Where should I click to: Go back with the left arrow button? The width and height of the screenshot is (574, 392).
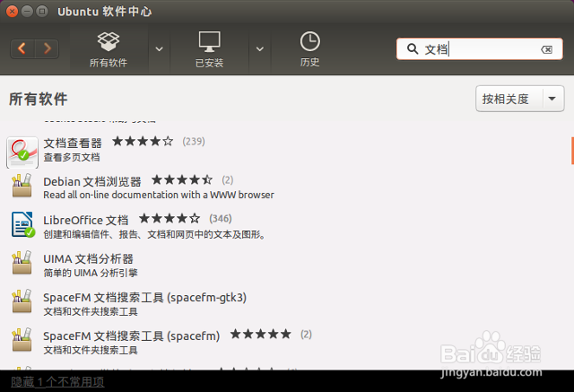(x=22, y=48)
